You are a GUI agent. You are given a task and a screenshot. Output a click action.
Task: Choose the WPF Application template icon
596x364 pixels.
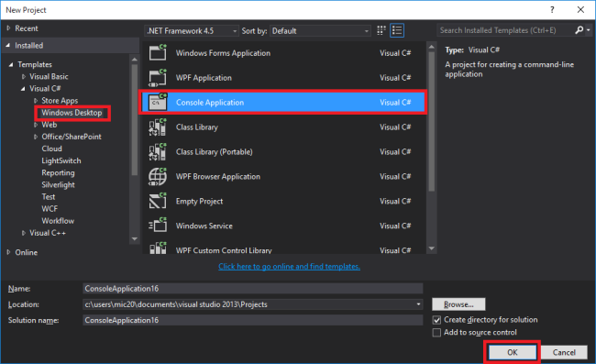pos(158,78)
